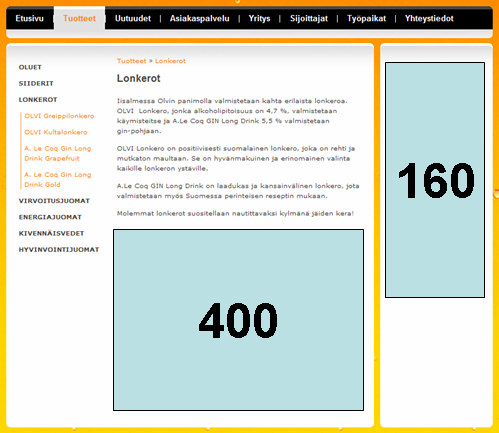499x433 pixels.
Task: Open the KIVENNÄISVEDET sidebar category
Action: click(51, 233)
